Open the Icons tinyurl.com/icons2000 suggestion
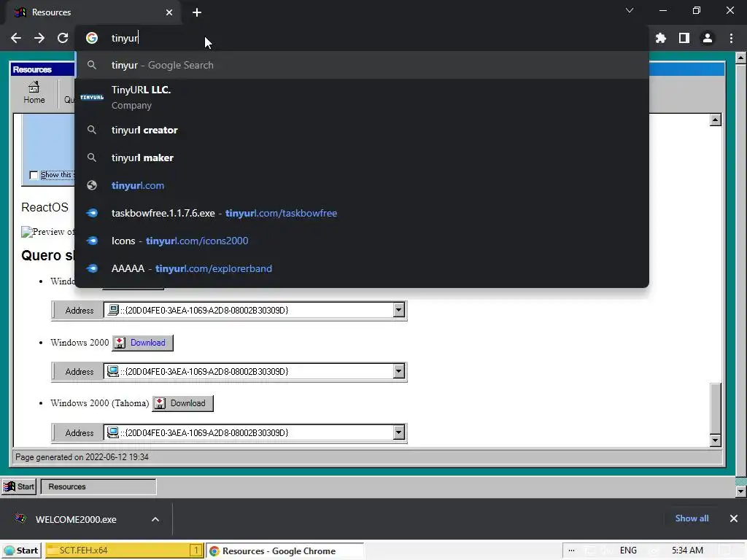Screen dimensions: 747x560 pyautogui.click(x=362, y=241)
